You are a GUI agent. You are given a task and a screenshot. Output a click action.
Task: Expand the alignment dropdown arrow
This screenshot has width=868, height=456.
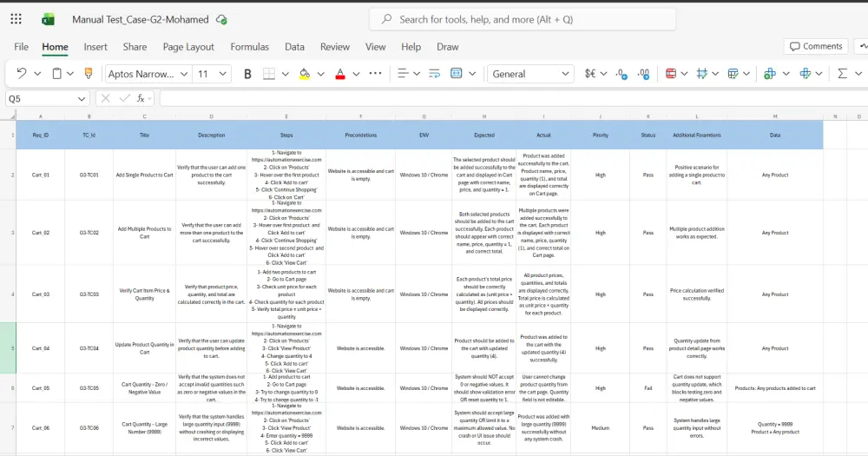(x=417, y=73)
